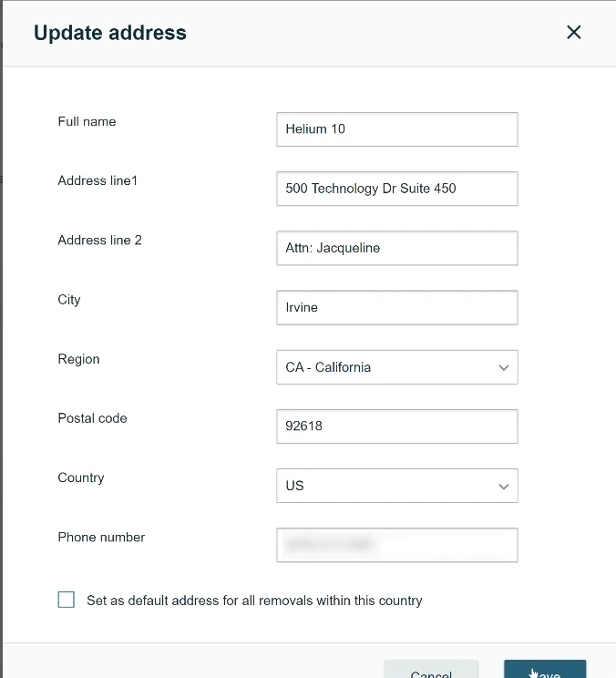The height and width of the screenshot is (678, 616).
Task: Click the "Address line1" label text
Action: click(x=98, y=180)
